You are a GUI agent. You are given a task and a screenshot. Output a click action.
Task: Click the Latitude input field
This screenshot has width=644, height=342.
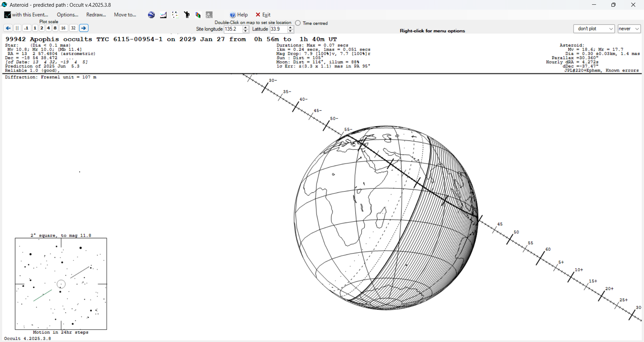278,29
